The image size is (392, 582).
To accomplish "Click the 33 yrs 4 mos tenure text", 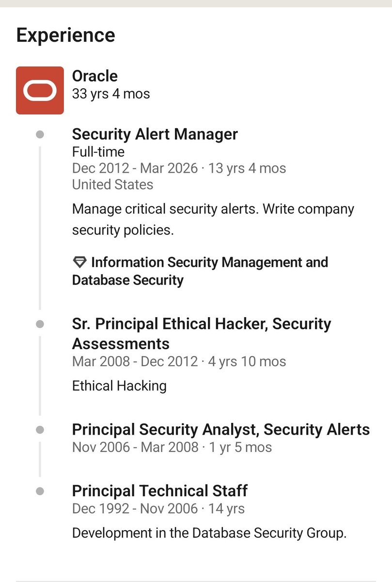I will (111, 94).
